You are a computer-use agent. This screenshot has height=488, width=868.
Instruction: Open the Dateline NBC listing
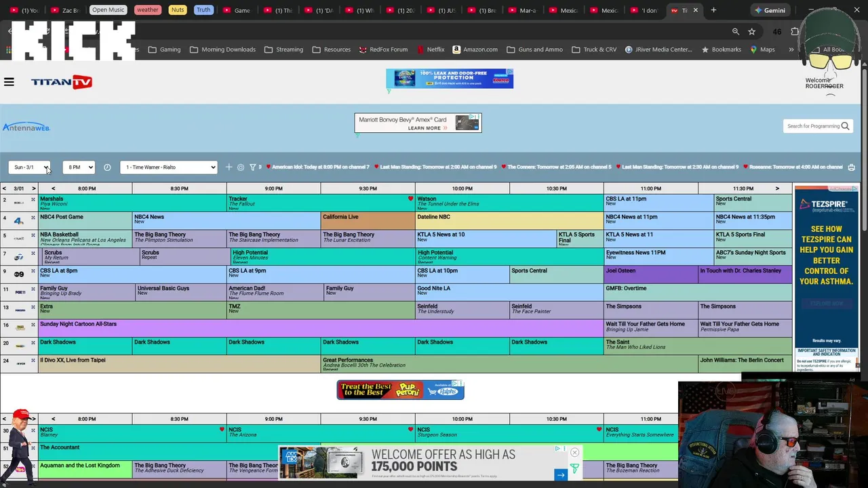coord(509,220)
